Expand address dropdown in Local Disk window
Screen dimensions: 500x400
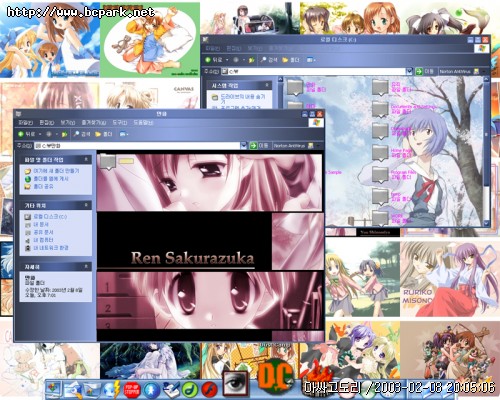tap(409, 71)
